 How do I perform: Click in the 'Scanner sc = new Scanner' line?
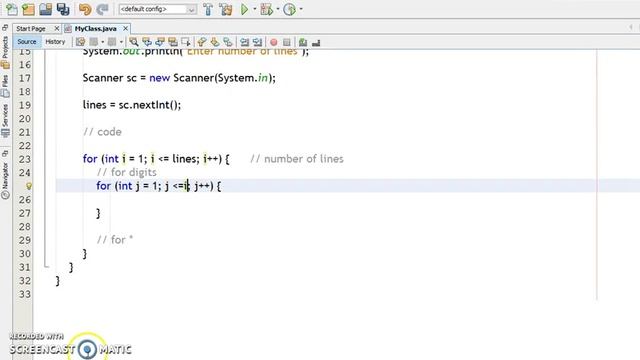[x=179, y=78]
